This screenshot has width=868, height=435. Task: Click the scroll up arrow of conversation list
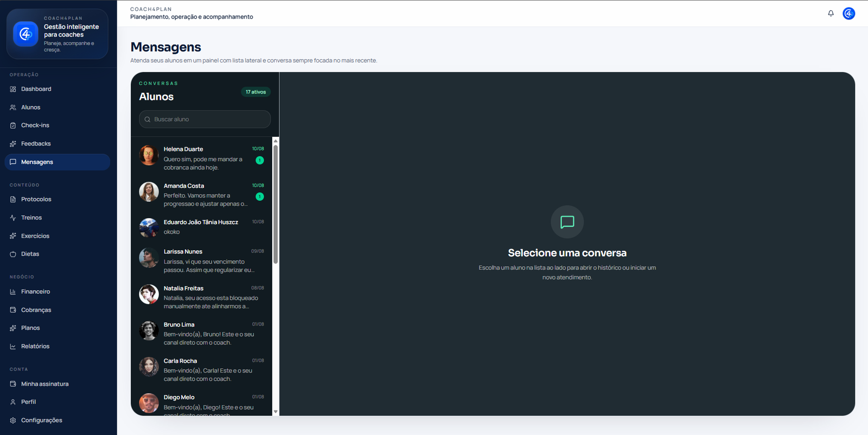point(276,141)
